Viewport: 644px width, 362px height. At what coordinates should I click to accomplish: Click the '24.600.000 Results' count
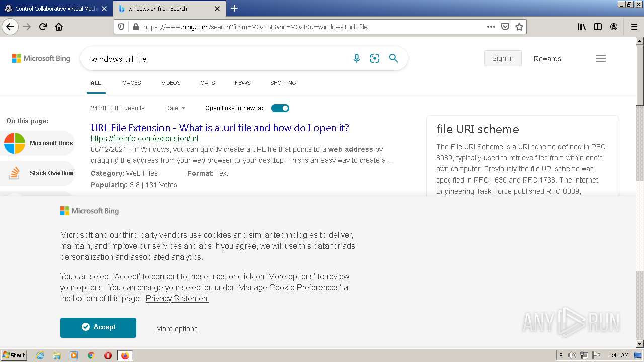[118, 108]
